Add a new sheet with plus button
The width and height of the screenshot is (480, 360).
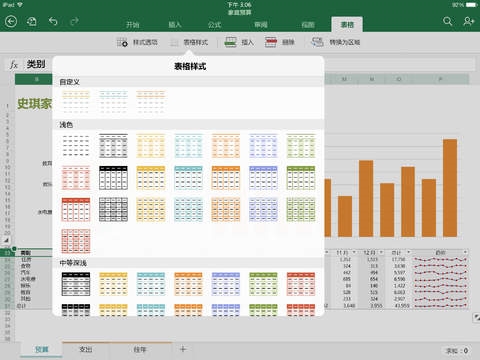(183, 349)
